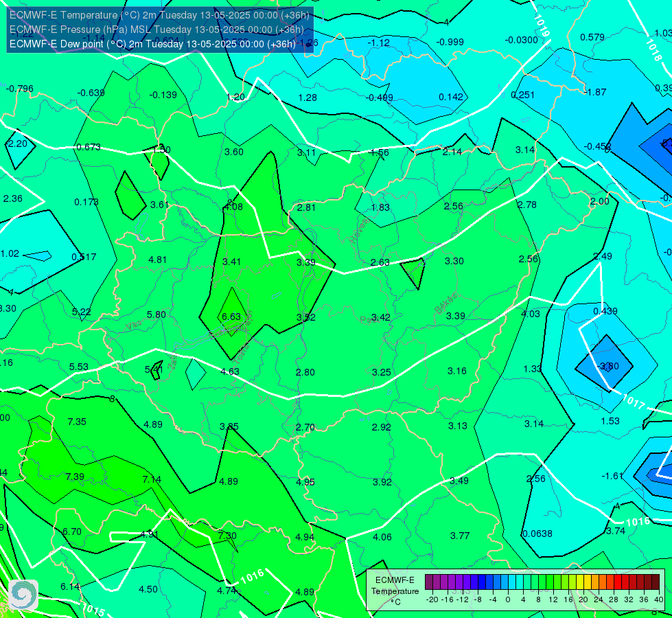Click the 4.06 dew point value
Viewport: 672px width, 618px height.
pyautogui.click(x=382, y=537)
